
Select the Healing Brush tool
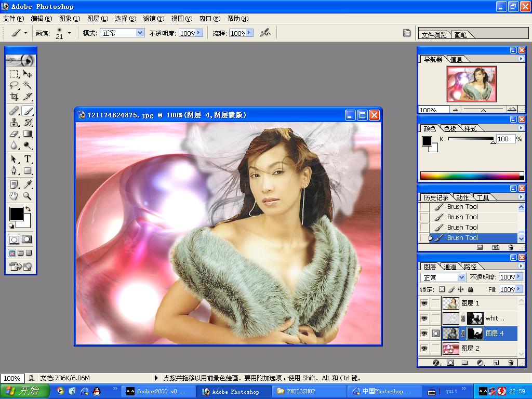tap(14, 111)
